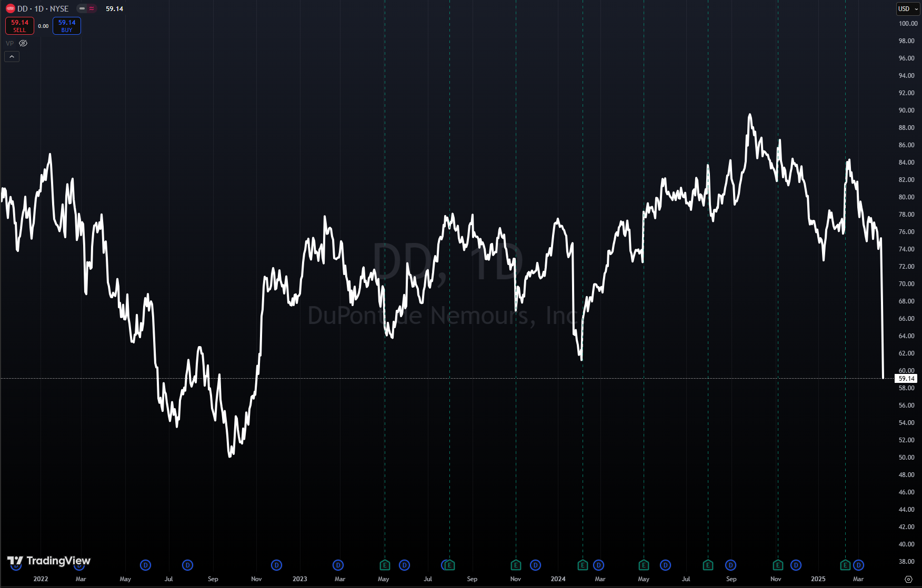Click dividend marker between Nov 2023 and 2024
The height and width of the screenshot is (588, 922).
coord(535,565)
